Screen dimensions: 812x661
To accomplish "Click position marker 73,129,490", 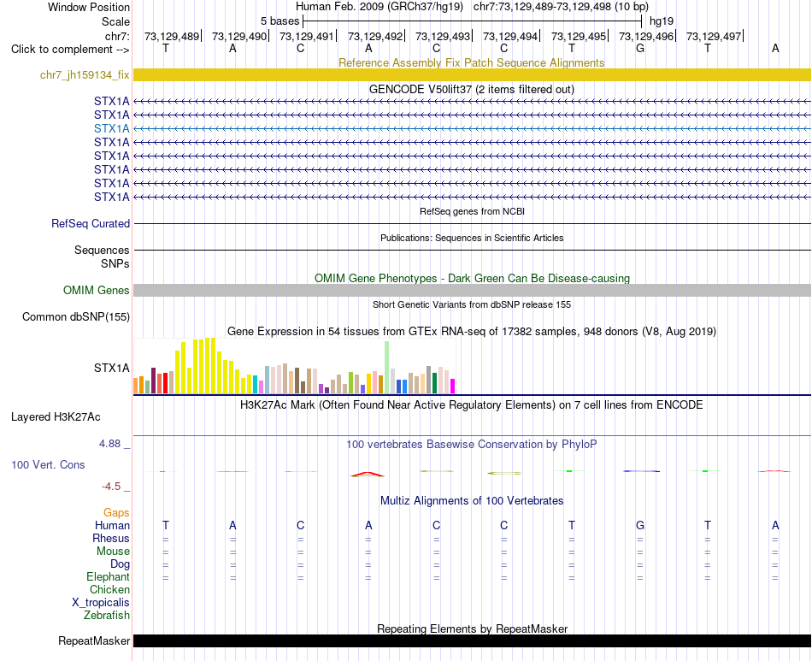I will tap(239, 36).
